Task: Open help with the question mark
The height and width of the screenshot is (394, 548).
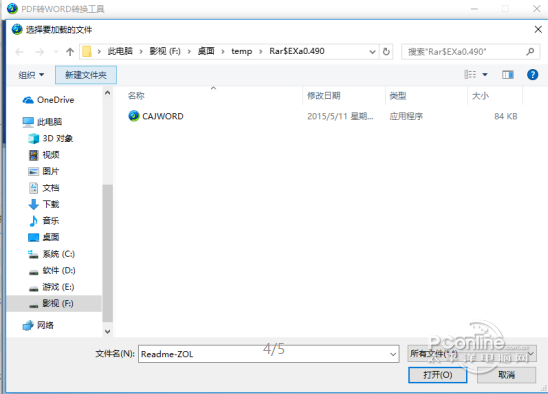Action: (532, 74)
